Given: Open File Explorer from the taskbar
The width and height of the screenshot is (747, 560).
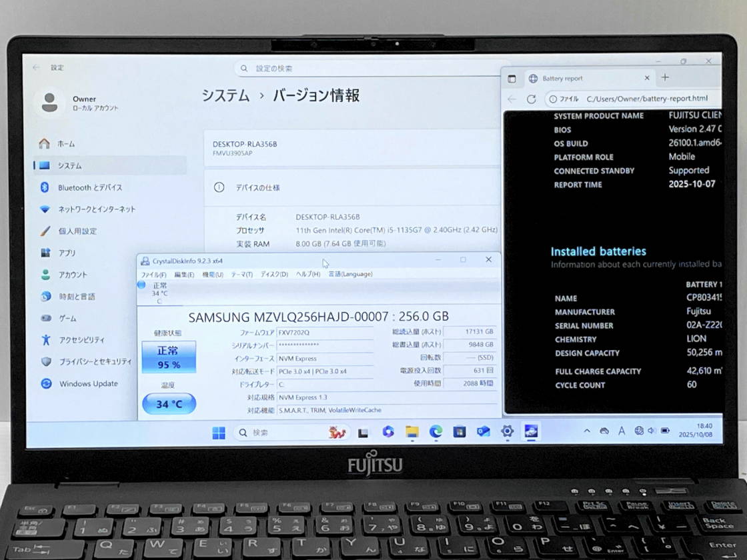Looking at the screenshot, I should 412,432.
